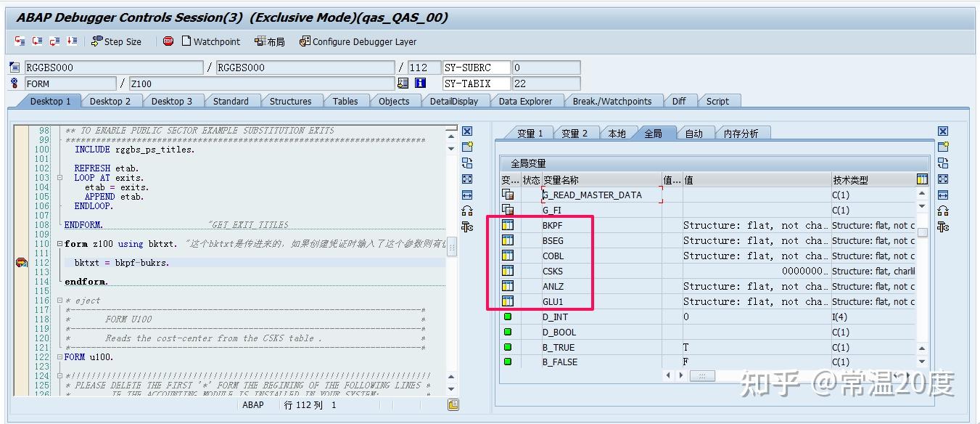
Task: Click the 变量名称 column header
Action: point(601,179)
